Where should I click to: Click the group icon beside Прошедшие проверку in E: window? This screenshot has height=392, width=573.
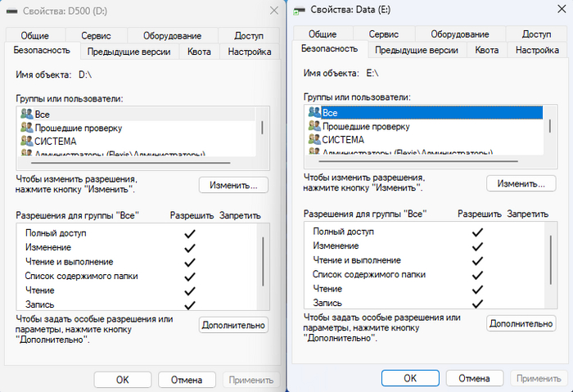314,127
